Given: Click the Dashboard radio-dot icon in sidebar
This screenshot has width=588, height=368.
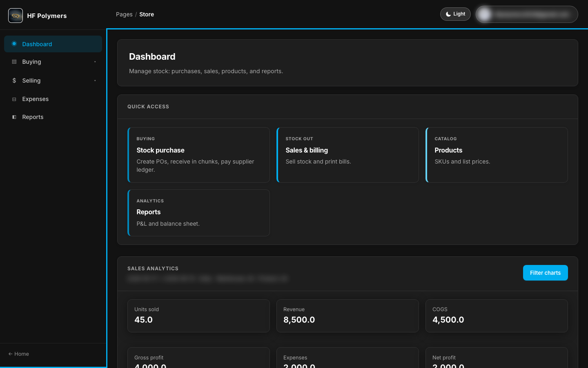Looking at the screenshot, I should tap(14, 44).
